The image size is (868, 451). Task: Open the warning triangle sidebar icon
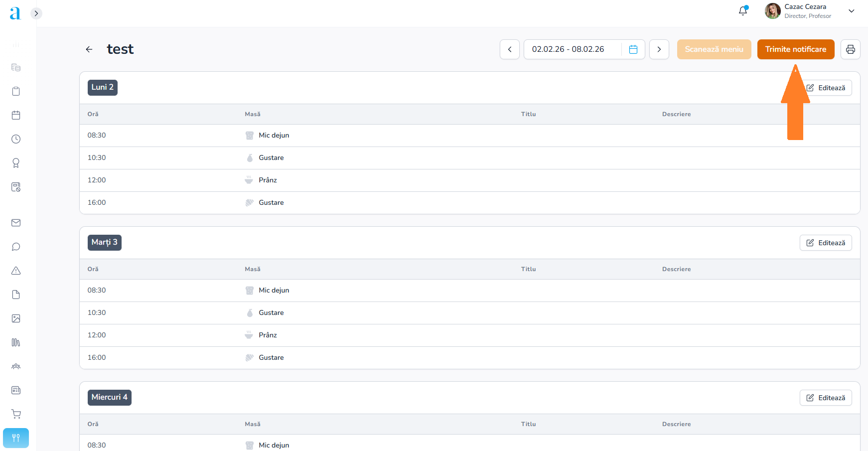tap(16, 271)
